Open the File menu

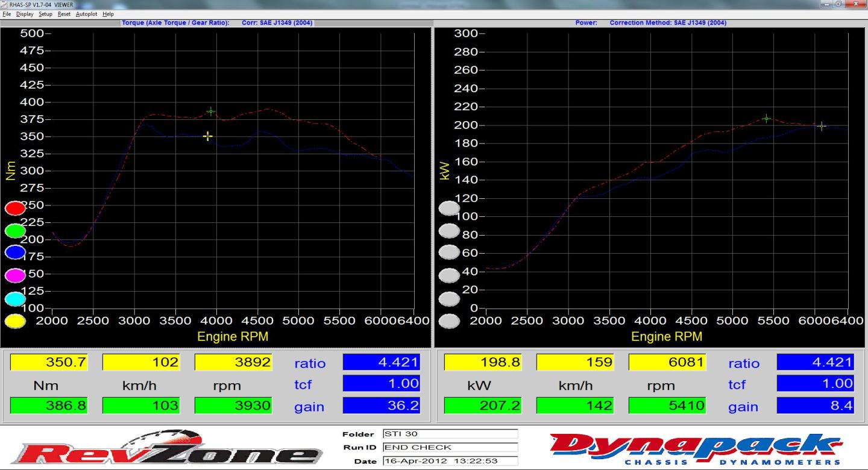[7, 14]
